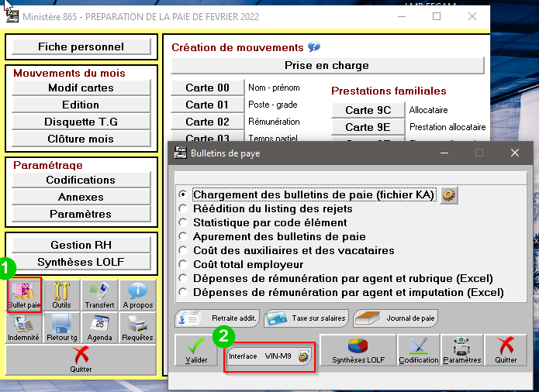The height and width of the screenshot is (392, 539).
Task: Click the Retour tg floppy icon
Action: 62,328
